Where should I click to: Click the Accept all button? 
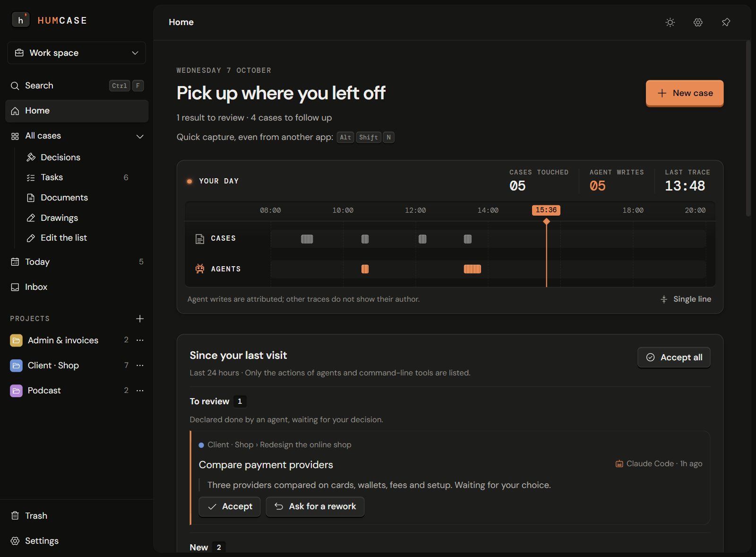click(674, 357)
